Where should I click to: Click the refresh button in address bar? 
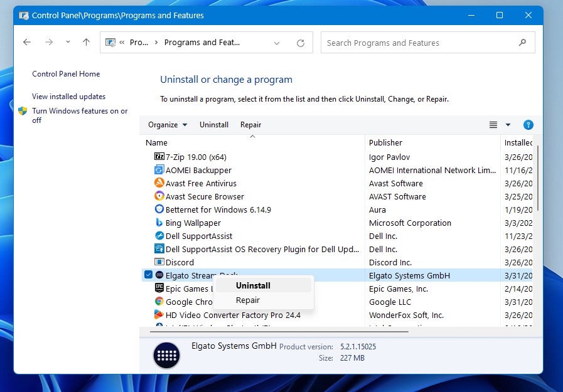coord(301,43)
